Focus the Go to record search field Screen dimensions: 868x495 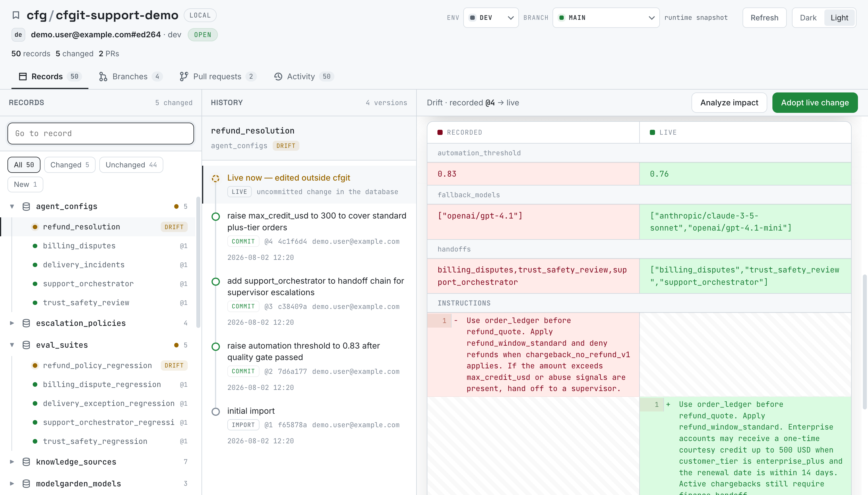pos(100,134)
